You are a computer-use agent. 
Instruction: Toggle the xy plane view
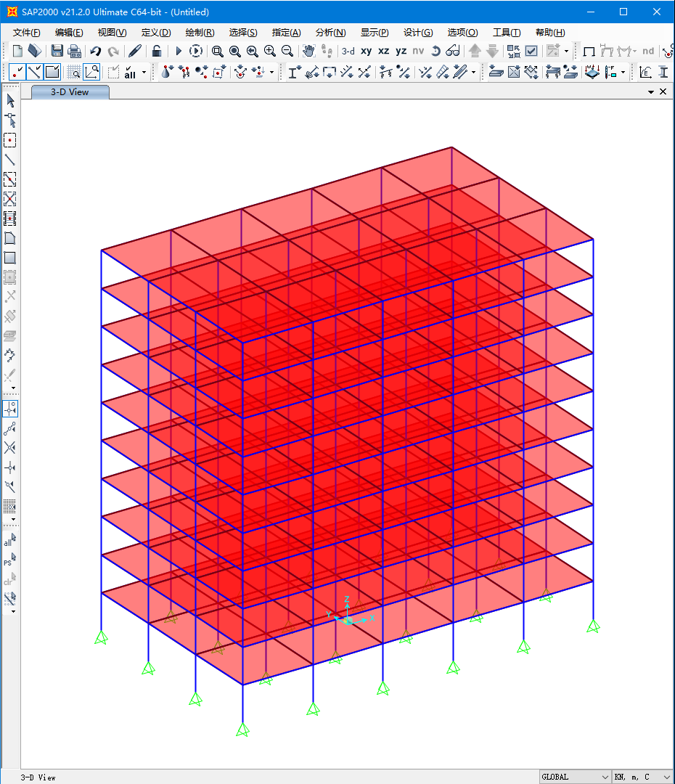[366, 51]
